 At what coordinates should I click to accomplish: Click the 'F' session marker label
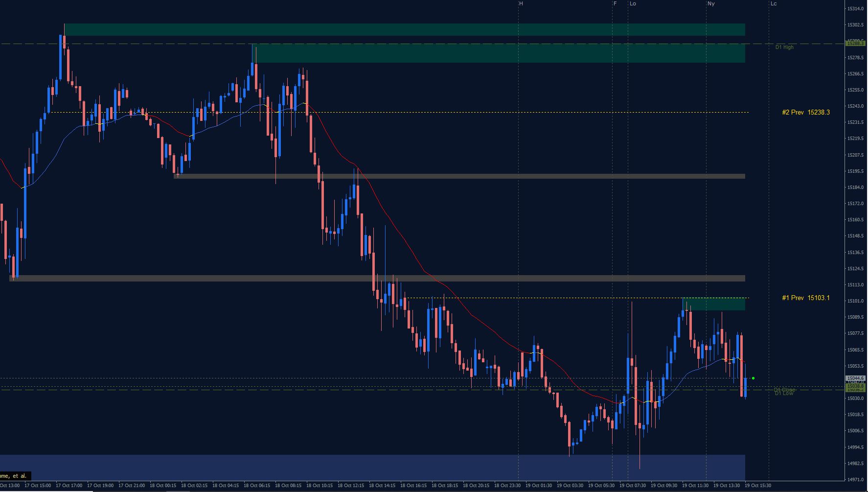coord(615,3)
